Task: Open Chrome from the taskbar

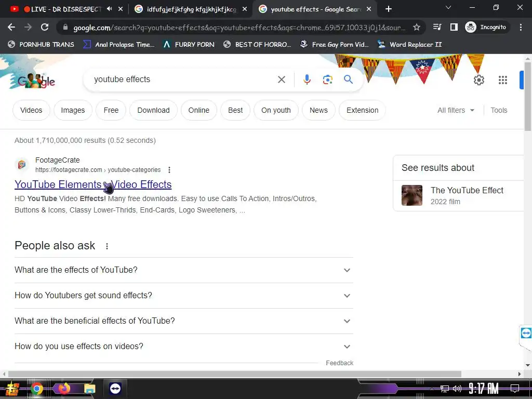Action: pos(37,389)
